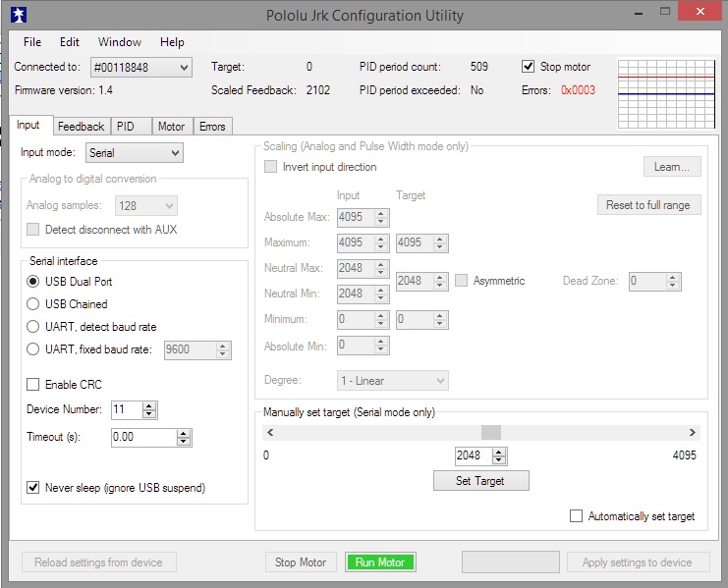Viewport: 728px width, 588px height.
Task: Click the manual target slider thumb
Action: [x=491, y=432]
